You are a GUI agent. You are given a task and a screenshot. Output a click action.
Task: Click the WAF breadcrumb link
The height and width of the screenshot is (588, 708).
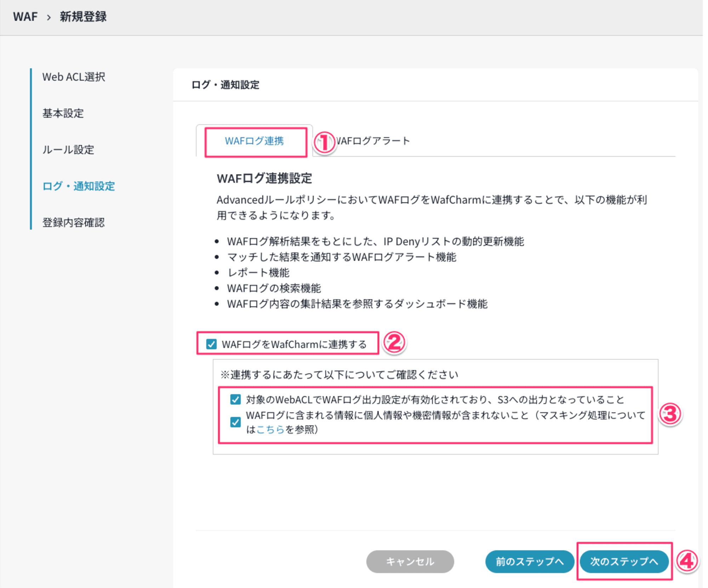25,17
